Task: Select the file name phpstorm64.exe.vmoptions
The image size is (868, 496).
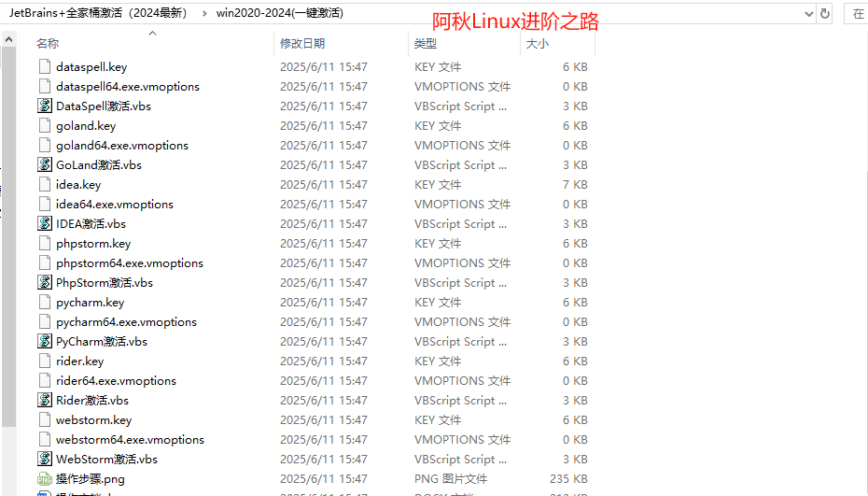Action: tap(130, 262)
